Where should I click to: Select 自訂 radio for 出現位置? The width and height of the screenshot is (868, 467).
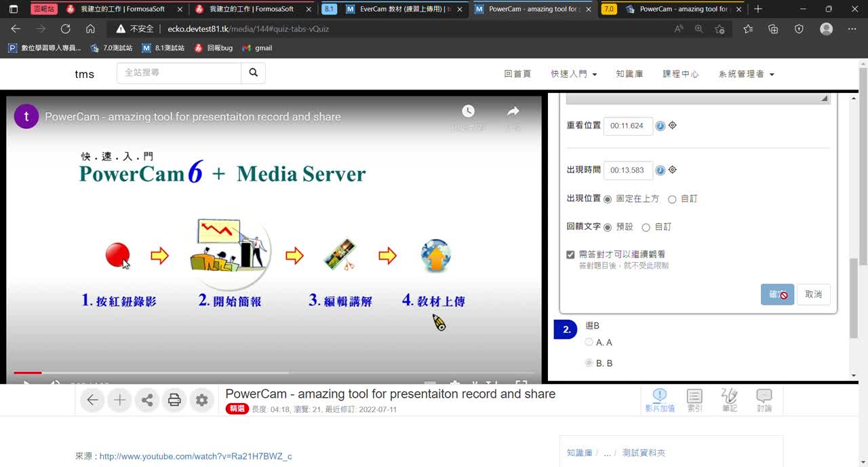pos(672,199)
